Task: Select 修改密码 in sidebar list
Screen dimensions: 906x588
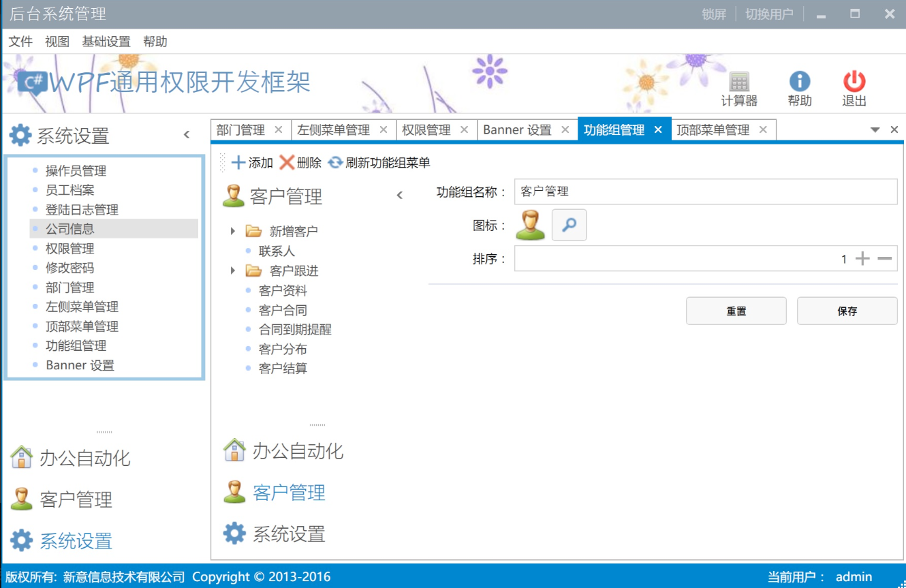Action: tap(70, 268)
